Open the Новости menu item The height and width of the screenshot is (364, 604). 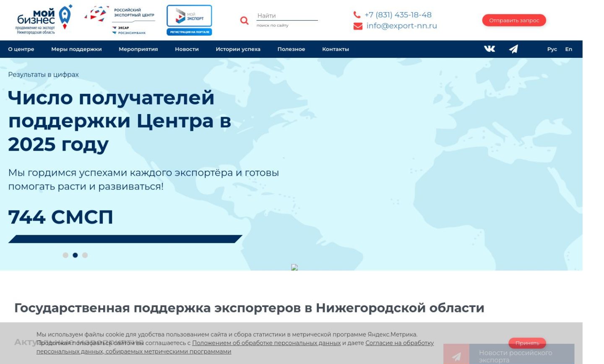coord(187,49)
